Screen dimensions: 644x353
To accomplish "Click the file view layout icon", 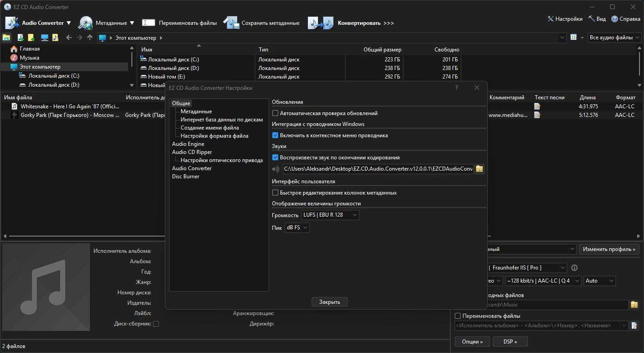I will (x=574, y=37).
